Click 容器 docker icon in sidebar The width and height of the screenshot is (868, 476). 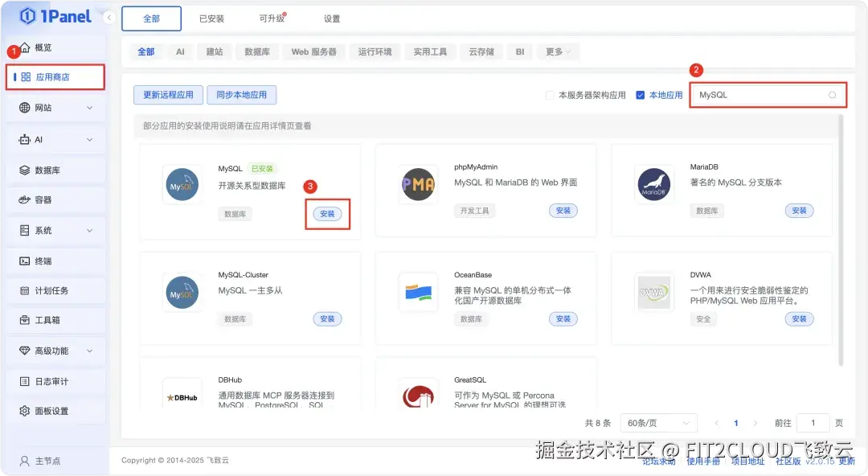point(24,199)
